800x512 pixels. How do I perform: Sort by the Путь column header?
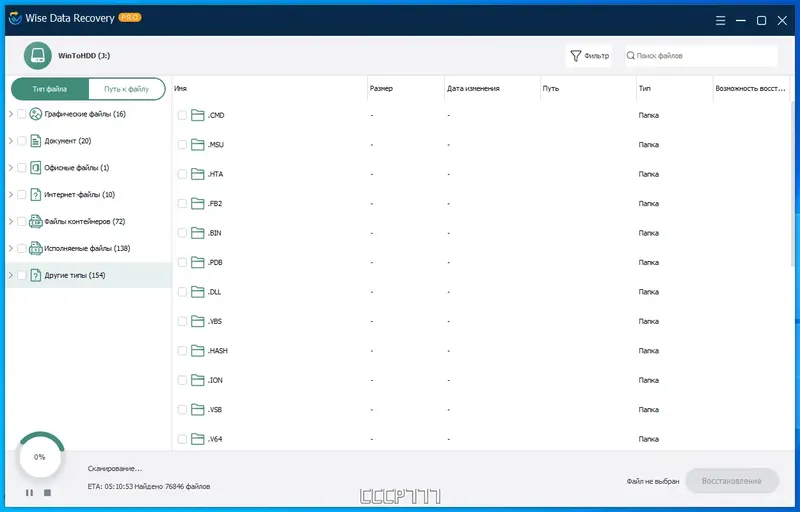[x=588, y=88]
